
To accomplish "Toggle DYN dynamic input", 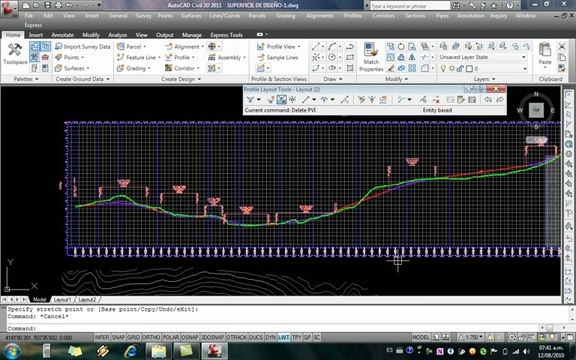I will [x=270, y=337].
